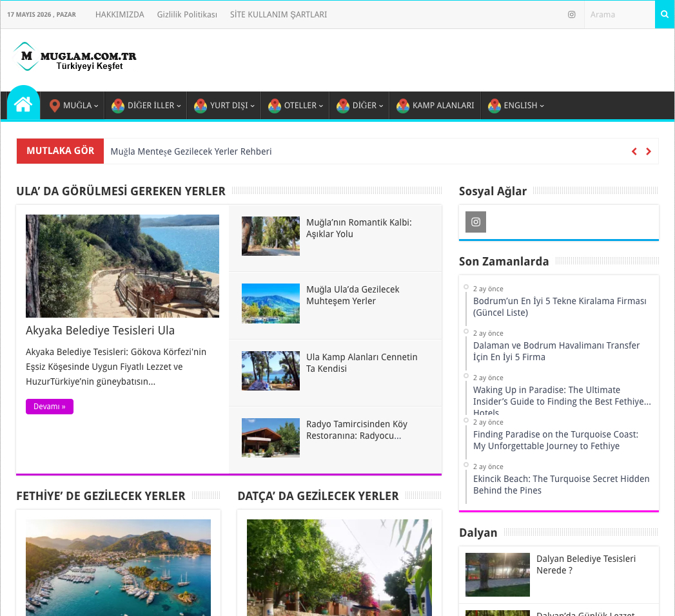Viewport: 675px width, 616px height.
Task: Open Akyaka Belediye Tesisleri Ula title
Action: (101, 331)
